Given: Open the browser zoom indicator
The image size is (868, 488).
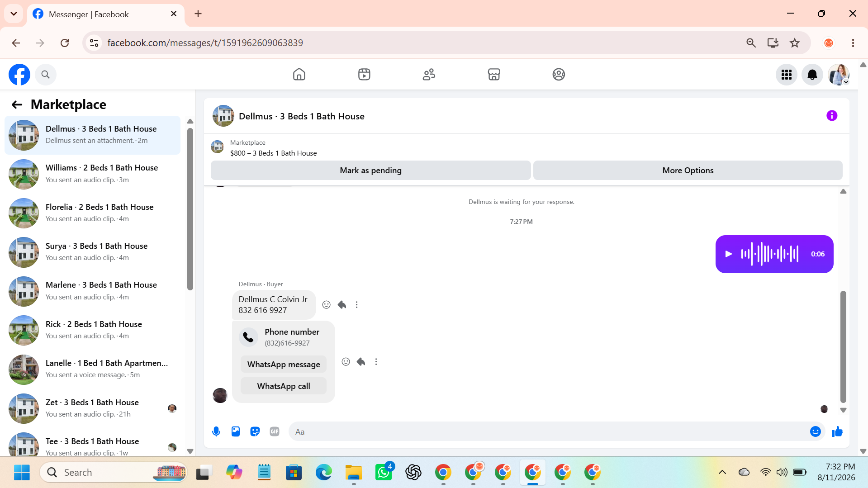Looking at the screenshot, I should (751, 43).
